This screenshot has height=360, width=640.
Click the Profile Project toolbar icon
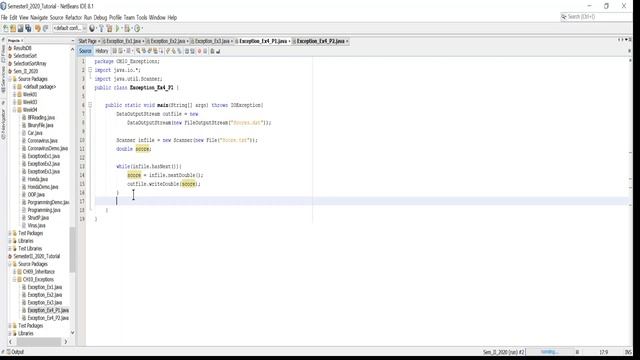tap(138, 28)
